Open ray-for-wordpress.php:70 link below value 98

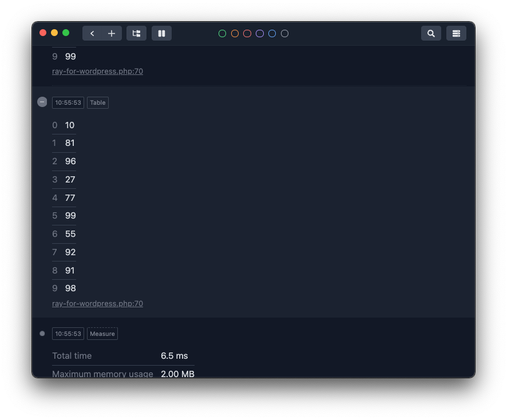(x=97, y=304)
